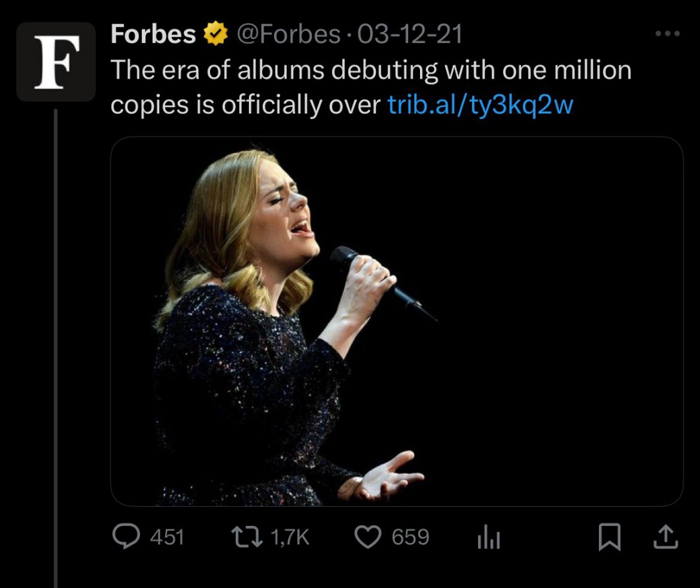
Task: Click the @Forbes handle
Action: [288, 34]
